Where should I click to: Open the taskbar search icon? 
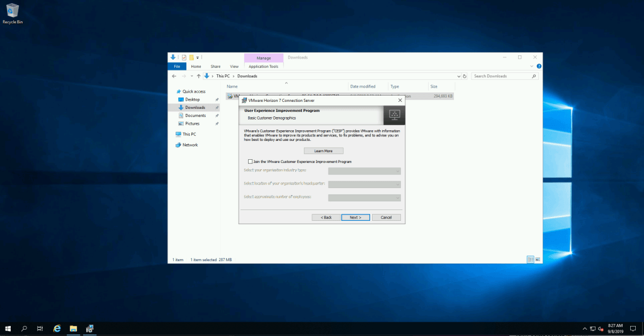coord(25,328)
